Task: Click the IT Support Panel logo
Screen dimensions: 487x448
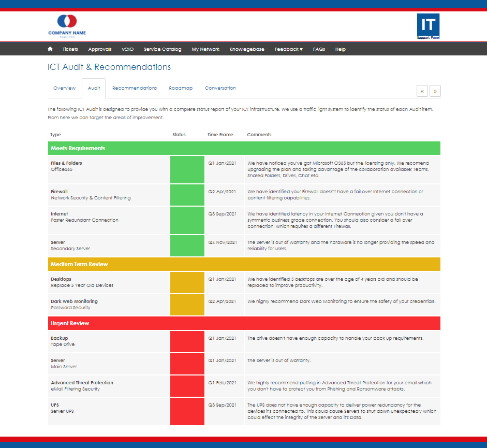Action: point(427,26)
